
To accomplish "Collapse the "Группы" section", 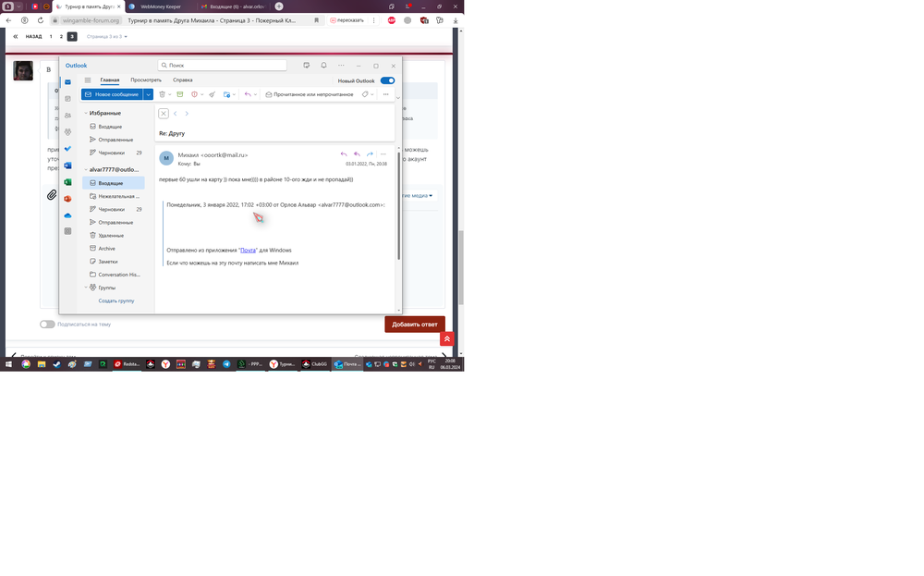I will tap(85, 288).
